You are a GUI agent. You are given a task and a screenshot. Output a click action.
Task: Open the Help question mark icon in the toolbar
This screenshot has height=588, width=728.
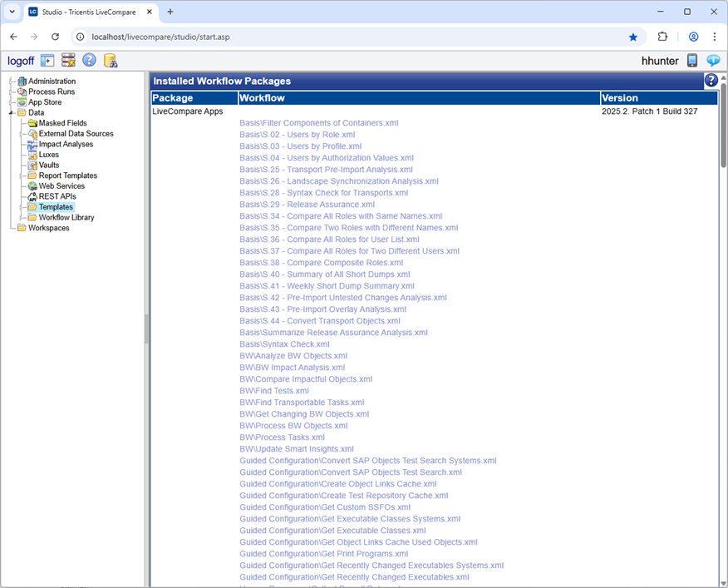pyautogui.click(x=87, y=61)
